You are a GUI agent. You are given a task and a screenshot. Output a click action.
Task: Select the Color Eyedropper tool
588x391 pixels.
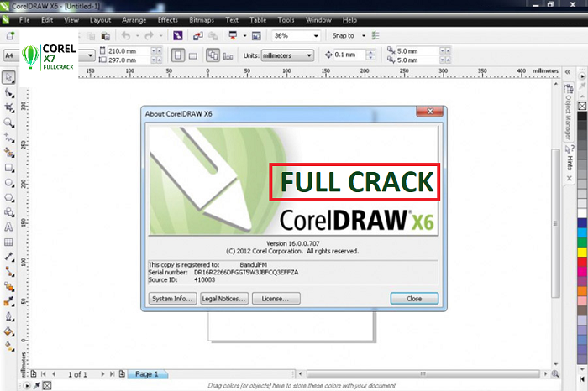[9, 301]
